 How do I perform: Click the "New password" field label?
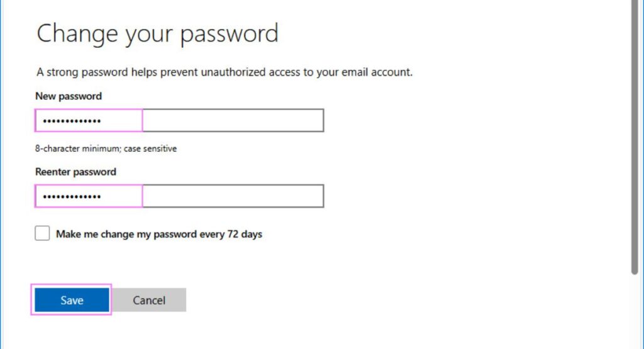(69, 96)
